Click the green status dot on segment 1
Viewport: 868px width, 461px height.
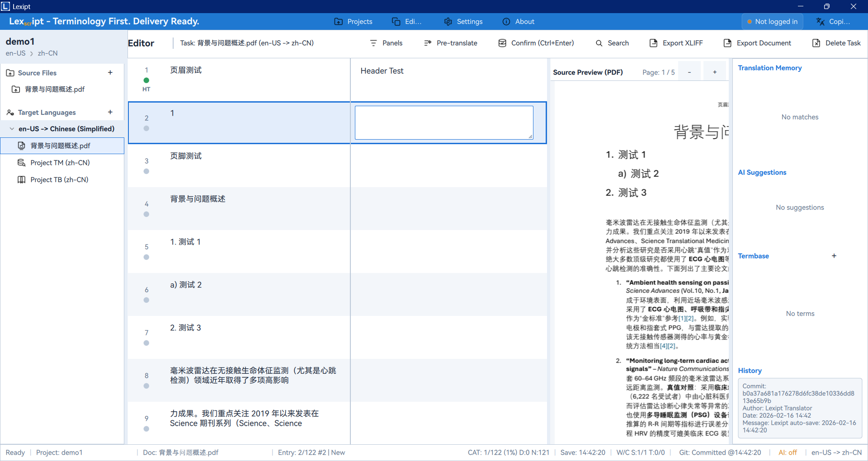coord(146,80)
